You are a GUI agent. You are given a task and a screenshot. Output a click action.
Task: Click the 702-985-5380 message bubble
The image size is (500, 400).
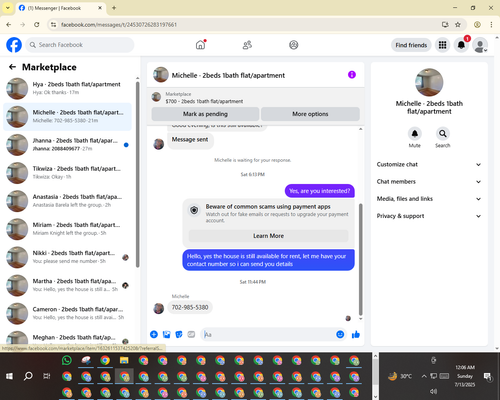[x=190, y=307]
